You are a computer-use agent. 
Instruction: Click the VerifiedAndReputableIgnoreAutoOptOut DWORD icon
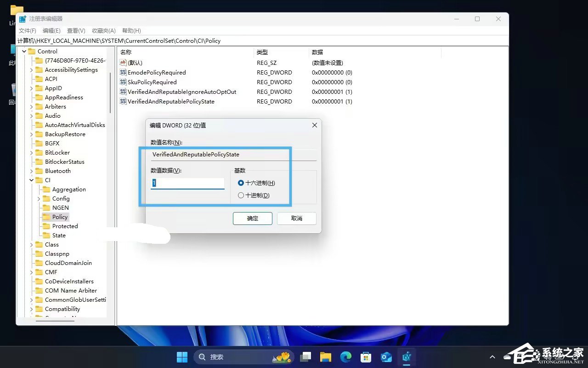pos(123,92)
